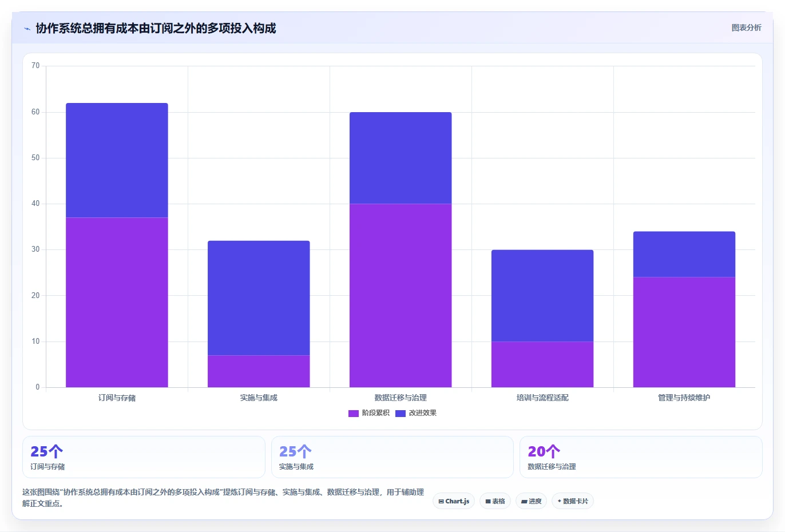Select the 表格 tag chip
This screenshot has width=785, height=532.
(495, 501)
